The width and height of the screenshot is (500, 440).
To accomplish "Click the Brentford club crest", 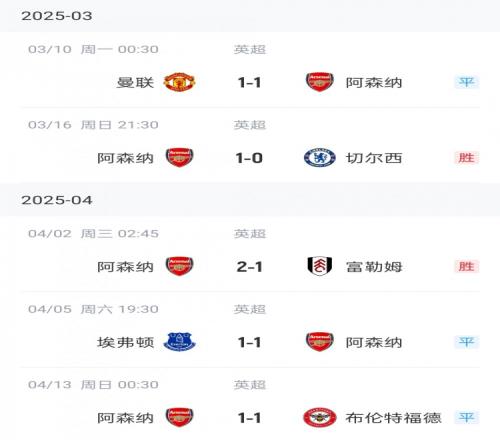I will (320, 417).
